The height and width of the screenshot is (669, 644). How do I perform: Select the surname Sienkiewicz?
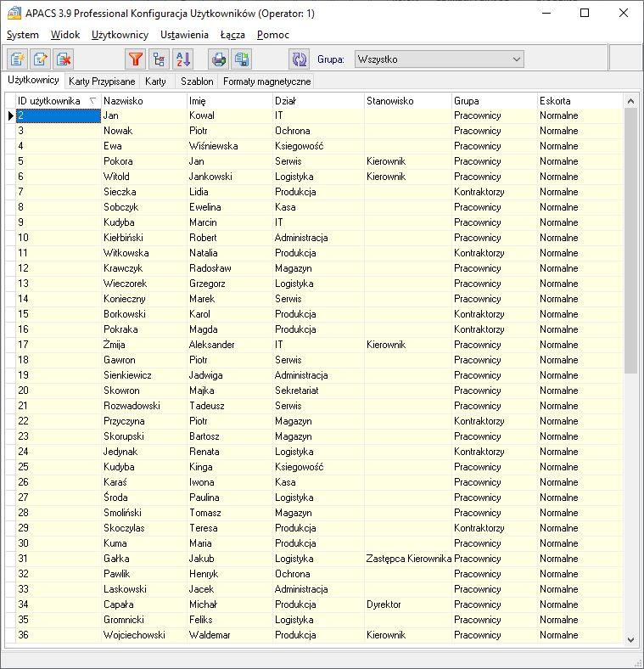[x=127, y=375]
